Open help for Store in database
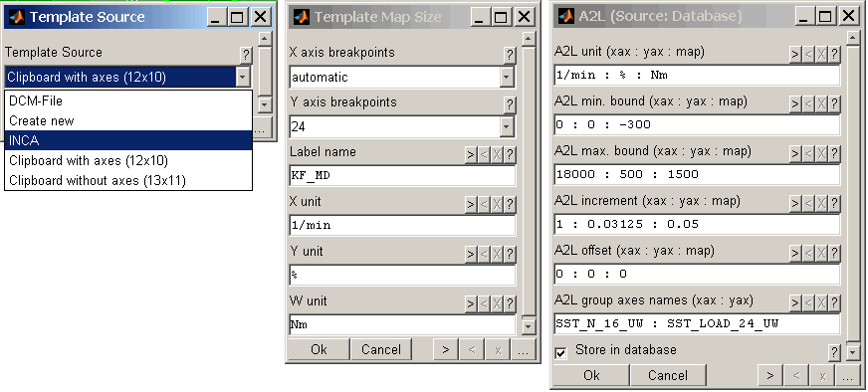The image size is (868, 392). click(x=834, y=352)
